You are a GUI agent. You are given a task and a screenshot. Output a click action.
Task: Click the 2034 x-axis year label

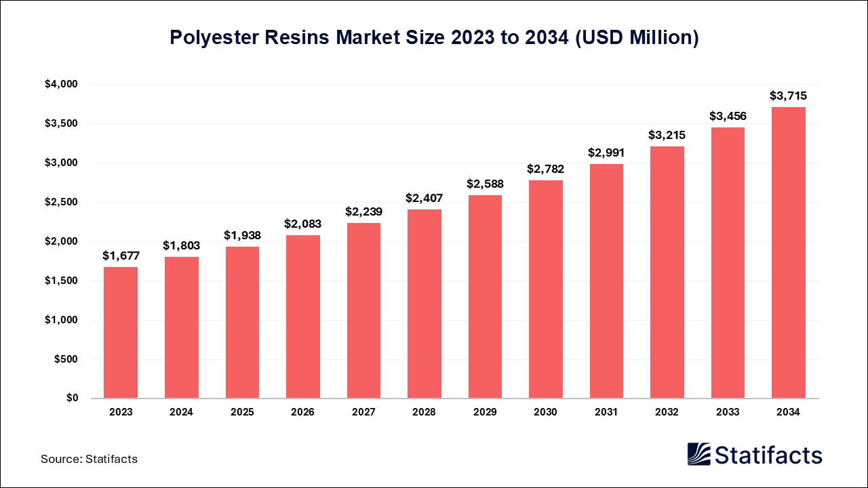coord(789,412)
